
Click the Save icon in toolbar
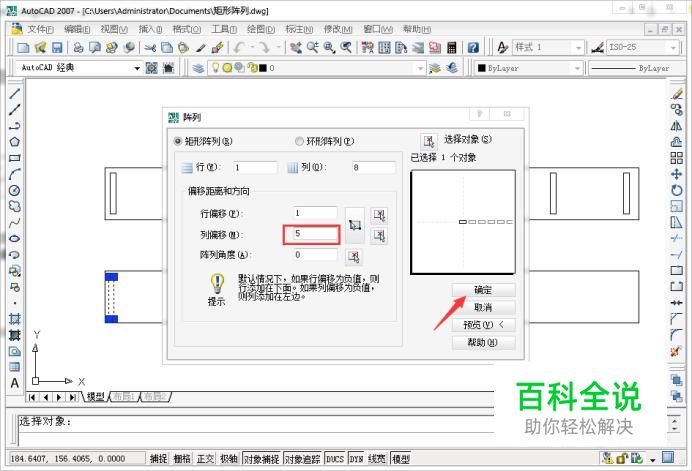pyautogui.click(x=57, y=47)
